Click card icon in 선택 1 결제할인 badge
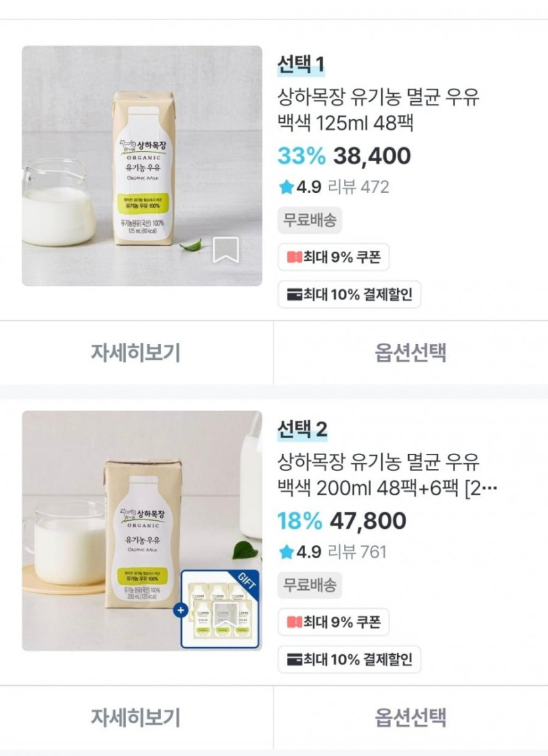548x756 pixels. pyautogui.click(x=294, y=295)
